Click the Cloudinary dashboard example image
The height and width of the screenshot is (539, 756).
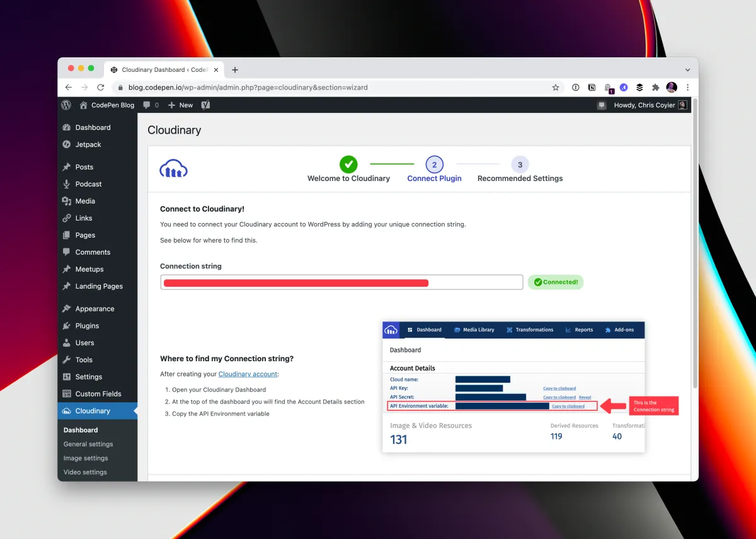coord(513,387)
